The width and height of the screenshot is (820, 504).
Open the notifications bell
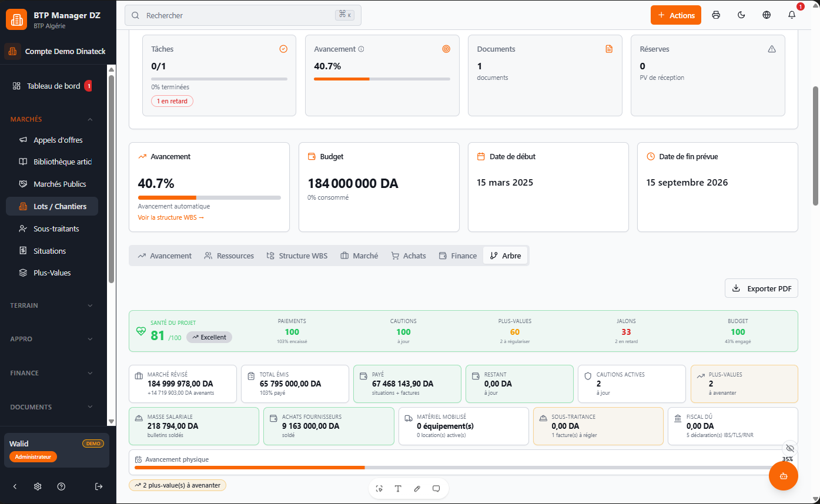(x=792, y=15)
